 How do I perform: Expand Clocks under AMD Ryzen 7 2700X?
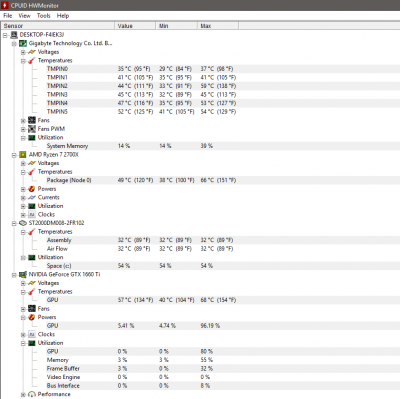coord(23,215)
